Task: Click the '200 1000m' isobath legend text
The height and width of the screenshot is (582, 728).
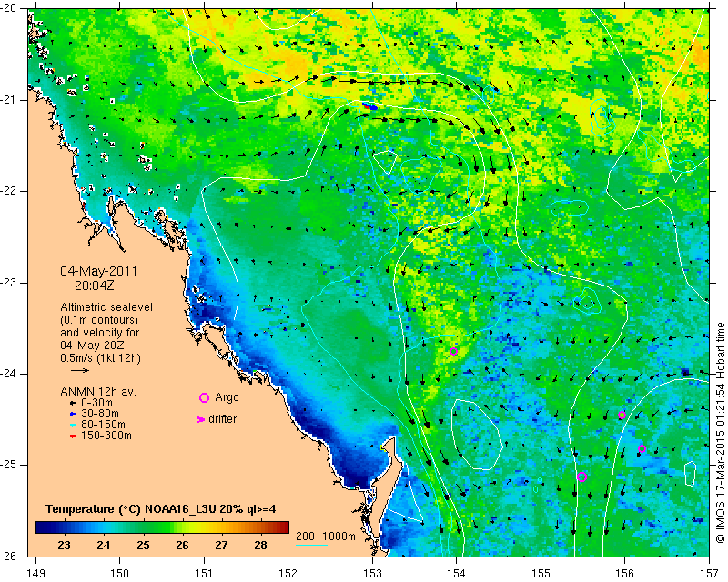Action: point(326,537)
